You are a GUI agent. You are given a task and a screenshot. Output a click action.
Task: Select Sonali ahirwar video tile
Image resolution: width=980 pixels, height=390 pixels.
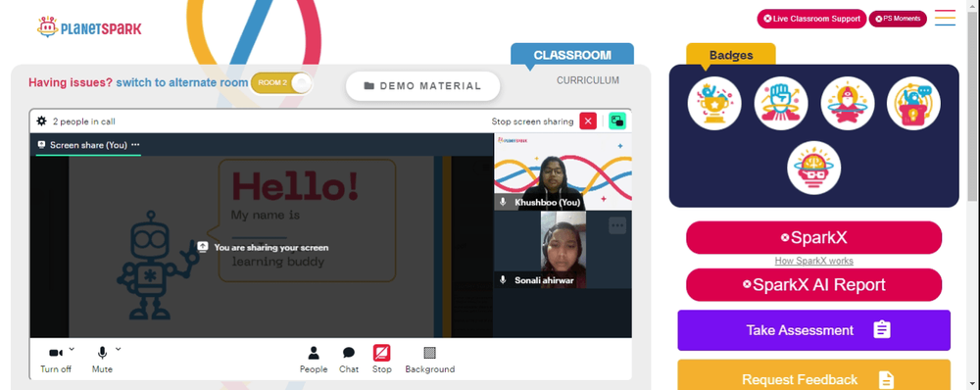(563, 249)
